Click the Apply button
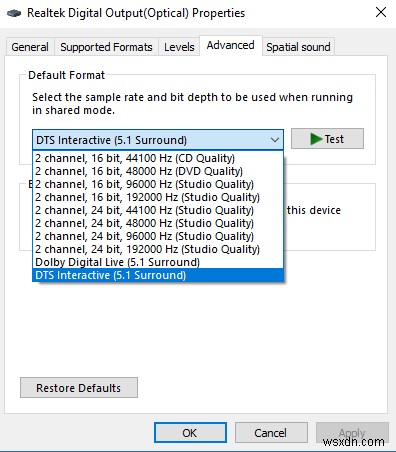This screenshot has width=396, height=452. pyautogui.click(x=352, y=433)
